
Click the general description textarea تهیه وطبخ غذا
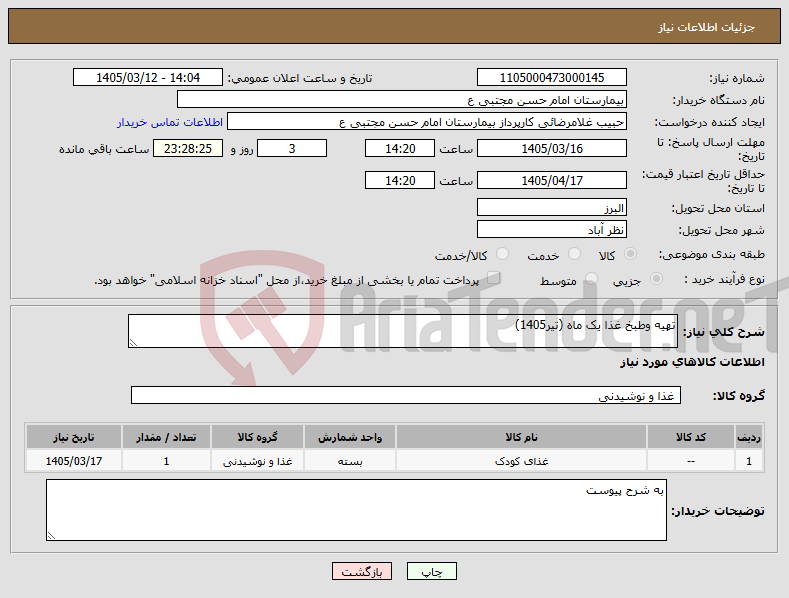[x=403, y=331]
